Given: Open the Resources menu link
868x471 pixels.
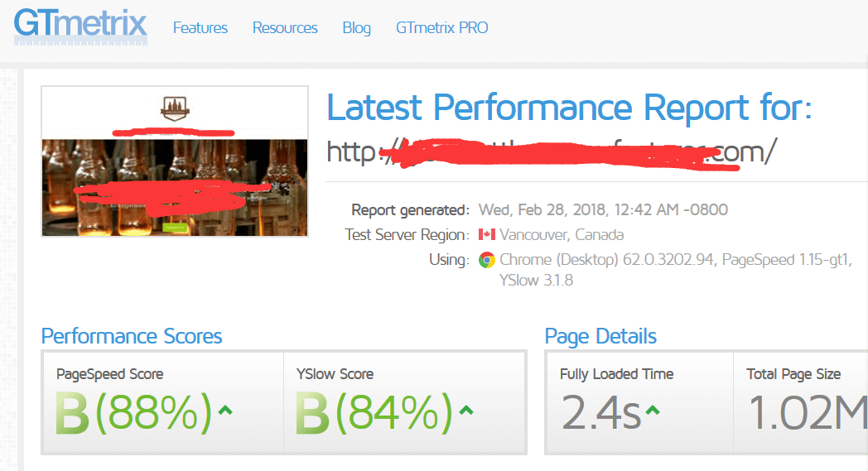Looking at the screenshot, I should [x=285, y=27].
